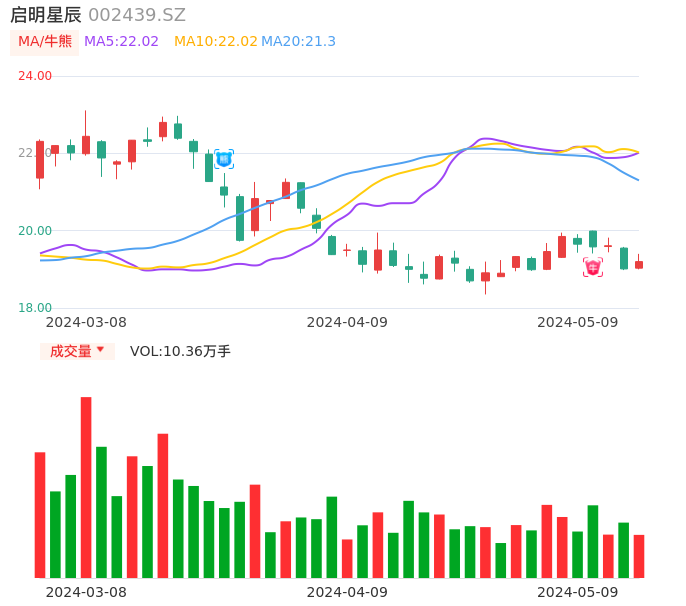The image size is (686, 606).
Task: Click the 18.00 price axis label
Action: (35, 308)
